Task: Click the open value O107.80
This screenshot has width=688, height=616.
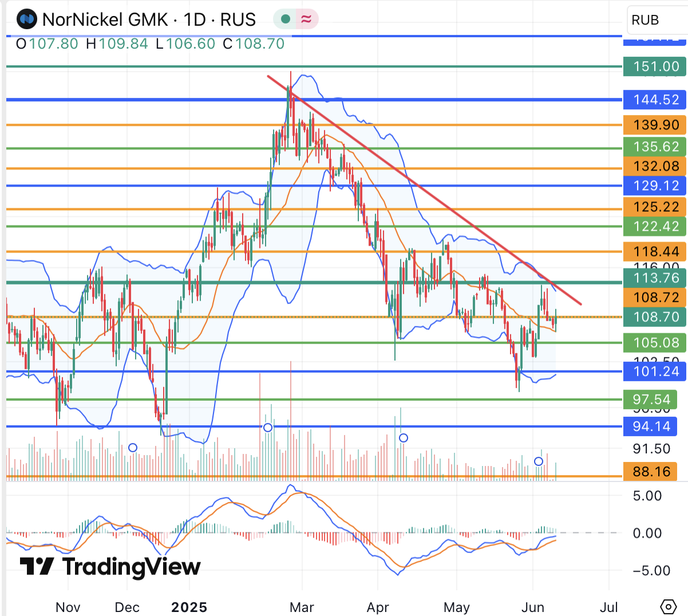Action: 47,44
